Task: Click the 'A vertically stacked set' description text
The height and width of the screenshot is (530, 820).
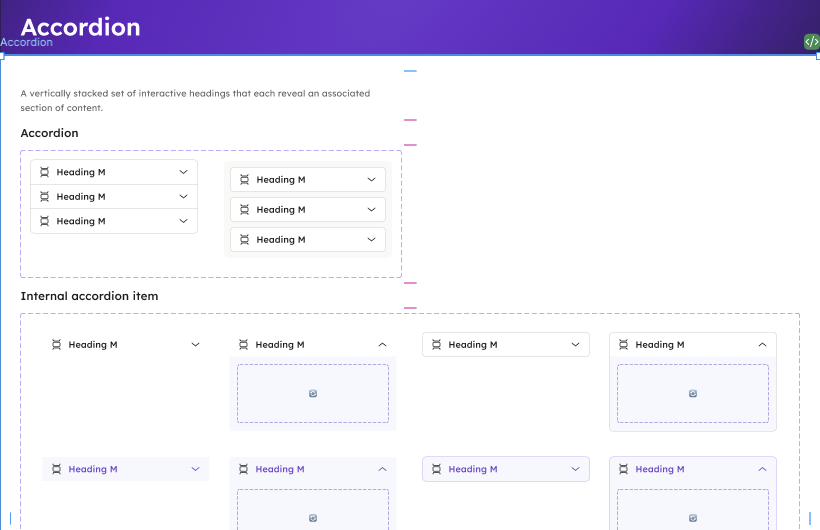Action: tap(195, 100)
